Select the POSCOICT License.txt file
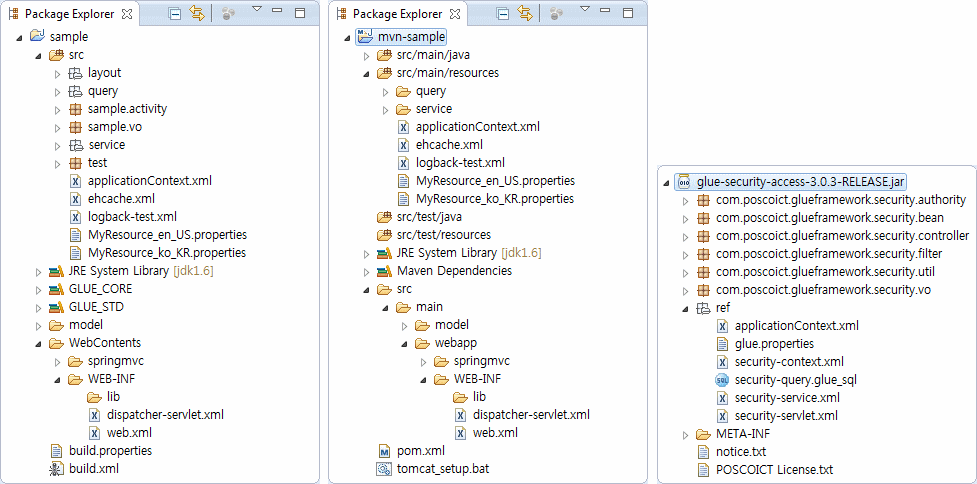This screenshot has height=484, width=977. click(775, 470)
